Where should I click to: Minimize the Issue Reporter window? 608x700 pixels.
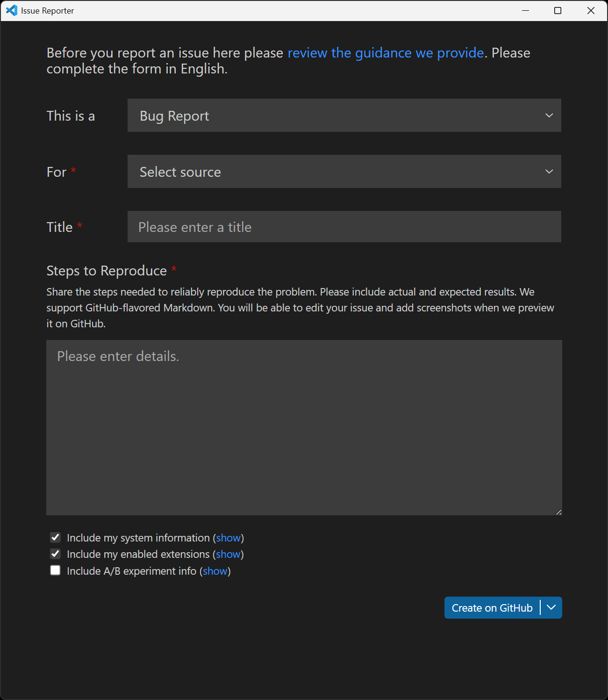(524, 10)
